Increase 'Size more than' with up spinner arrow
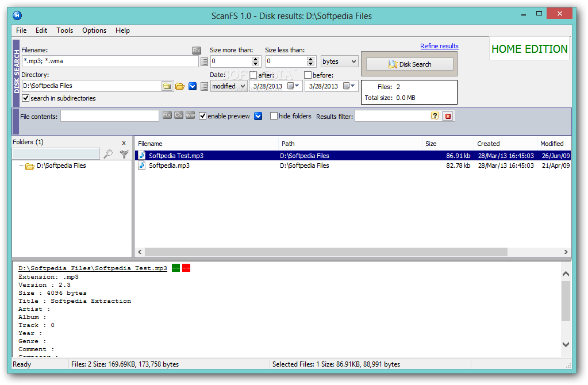The width and height of the screenshot is (588, 385). click(255, 59)
